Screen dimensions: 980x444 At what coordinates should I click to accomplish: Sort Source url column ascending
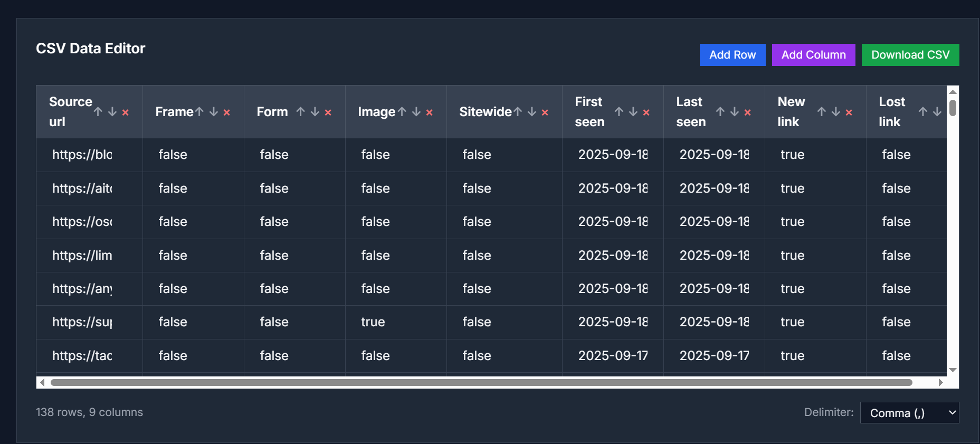click(98, 112)
